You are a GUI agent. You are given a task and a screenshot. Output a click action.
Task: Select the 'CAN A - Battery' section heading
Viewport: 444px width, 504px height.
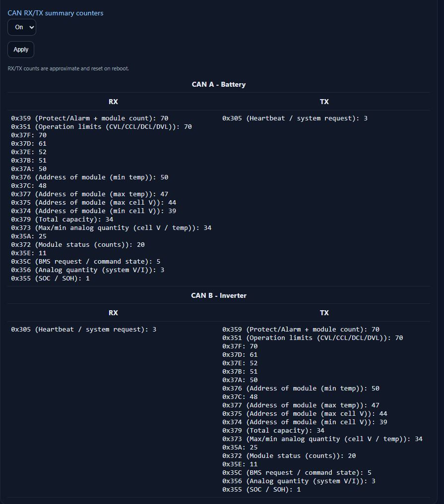pos(218,84)
